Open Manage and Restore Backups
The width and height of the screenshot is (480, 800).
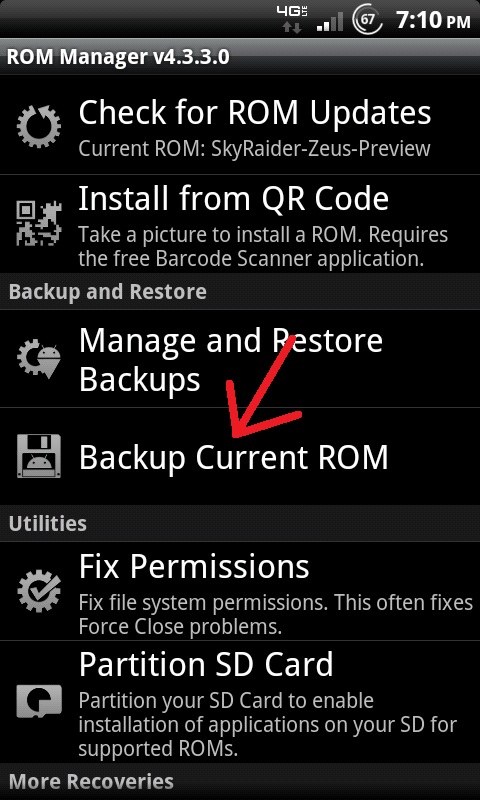(x=240, y=359)
